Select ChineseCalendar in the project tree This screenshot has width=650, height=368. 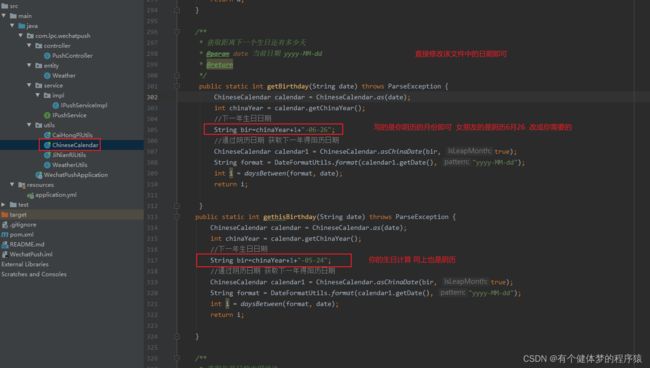[x=75, y=145]
